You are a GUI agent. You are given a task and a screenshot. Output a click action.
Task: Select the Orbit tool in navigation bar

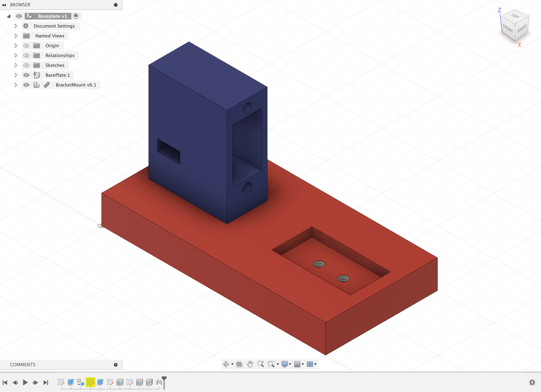tap(226, 364)
